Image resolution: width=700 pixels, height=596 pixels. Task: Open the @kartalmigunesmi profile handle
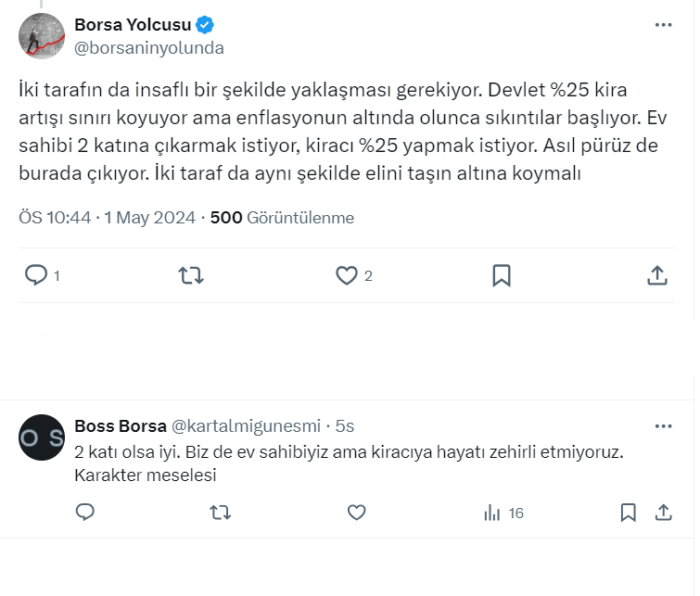click(x=246, y=426)
